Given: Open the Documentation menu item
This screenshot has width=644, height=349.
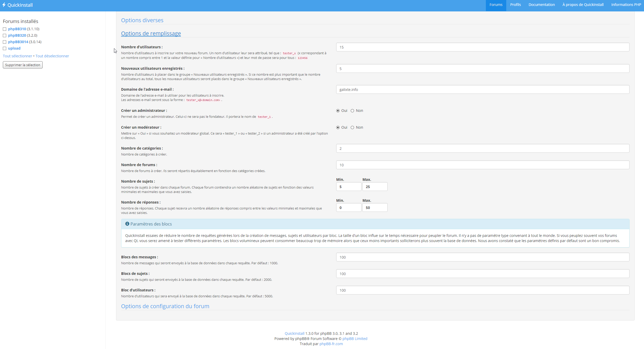Looking at the screenshot, I should point(542,5).
